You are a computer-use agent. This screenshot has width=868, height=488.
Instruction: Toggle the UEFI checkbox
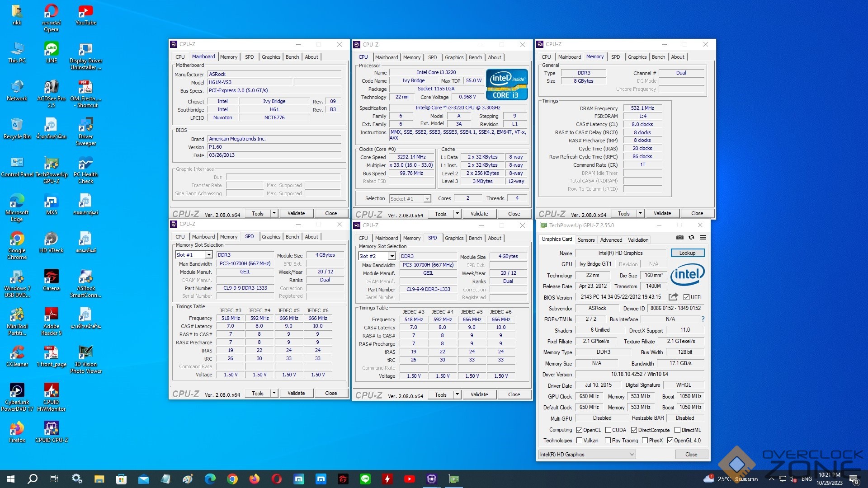686,297
